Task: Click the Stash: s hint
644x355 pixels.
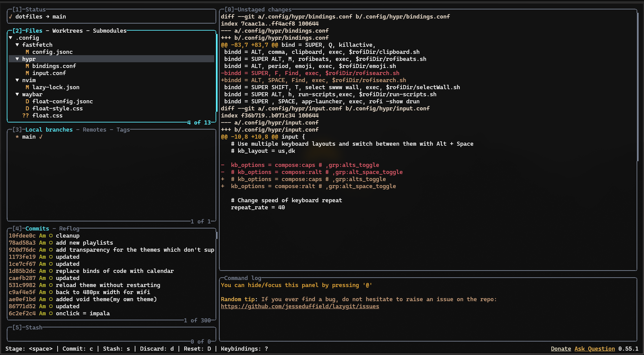Action: coord(117,349)
